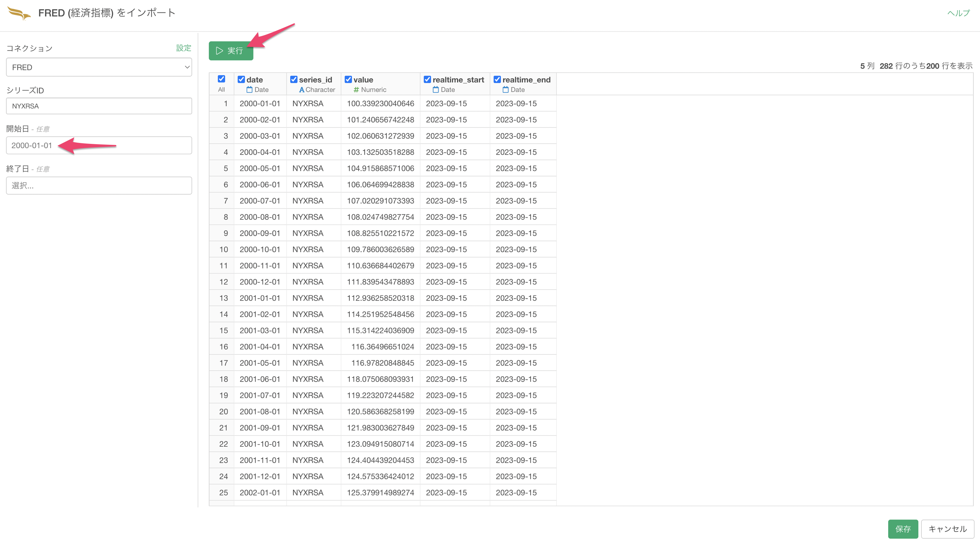
Task: Click date cell 2001-01-01
Action: point(260,298)
